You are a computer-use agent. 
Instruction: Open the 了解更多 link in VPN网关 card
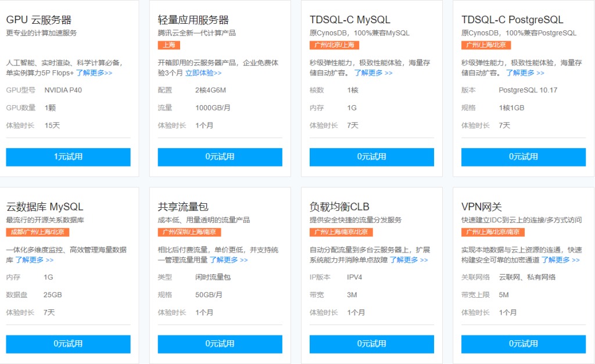point(557,260)
